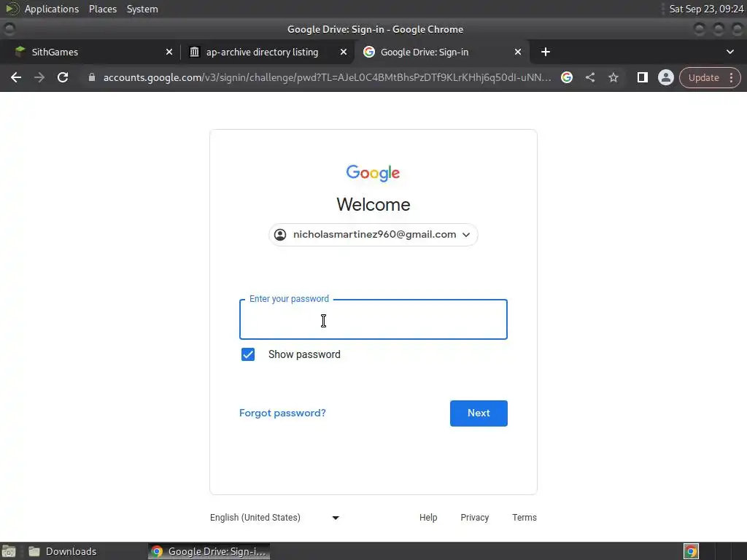
Task: Open the English (United States) language dropdown
Action: pyautogui.click(x=275, y=518)
